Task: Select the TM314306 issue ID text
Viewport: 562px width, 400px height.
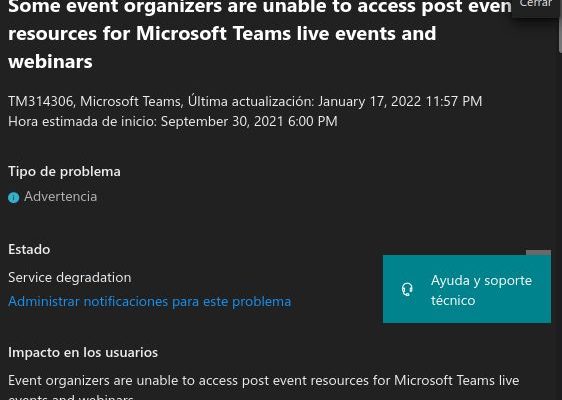Action: pos(41,101)
